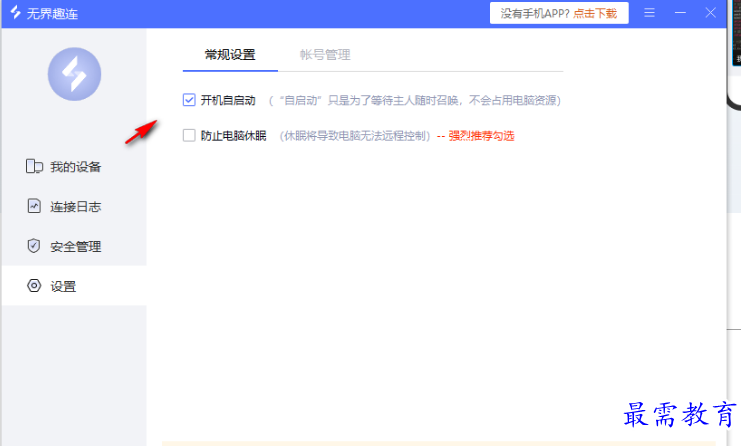Click the 休眠将导致电脑无法远程控制 description text
This screenshot has height=446, width=745.
(x=355, y=136)
